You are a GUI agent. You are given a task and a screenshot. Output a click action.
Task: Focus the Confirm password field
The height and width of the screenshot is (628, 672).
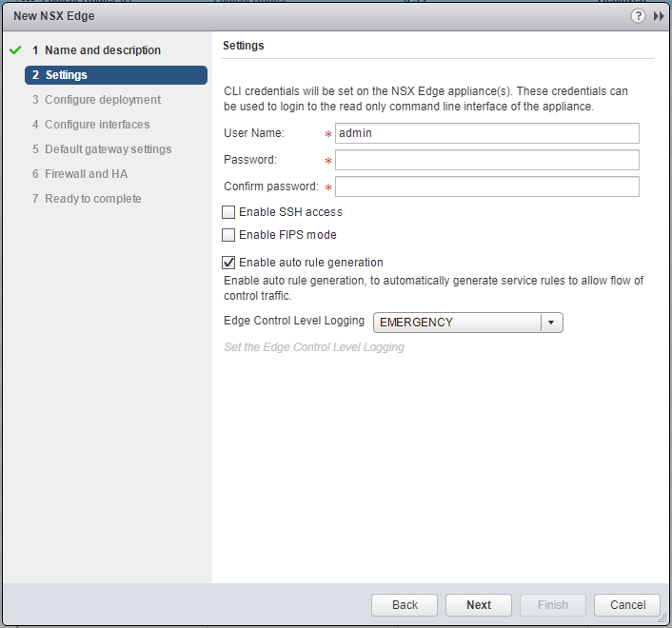point(486,186)
